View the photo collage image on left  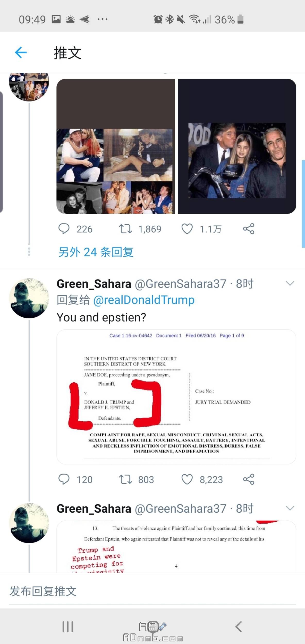point(115,146)
